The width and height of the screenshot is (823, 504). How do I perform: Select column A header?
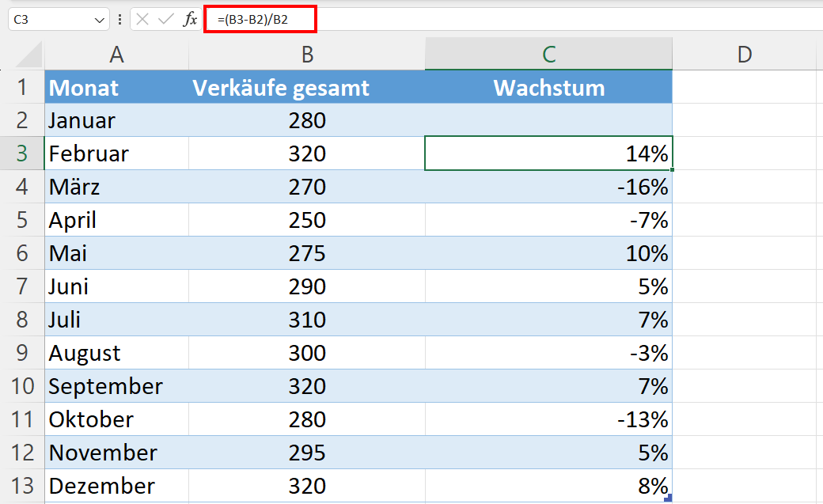point(116,54)
